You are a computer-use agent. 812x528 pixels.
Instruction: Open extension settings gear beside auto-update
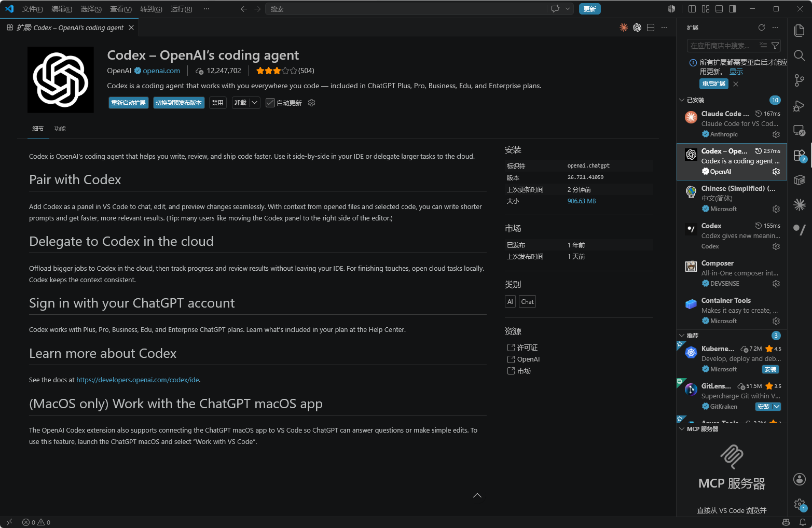point(312,103)
